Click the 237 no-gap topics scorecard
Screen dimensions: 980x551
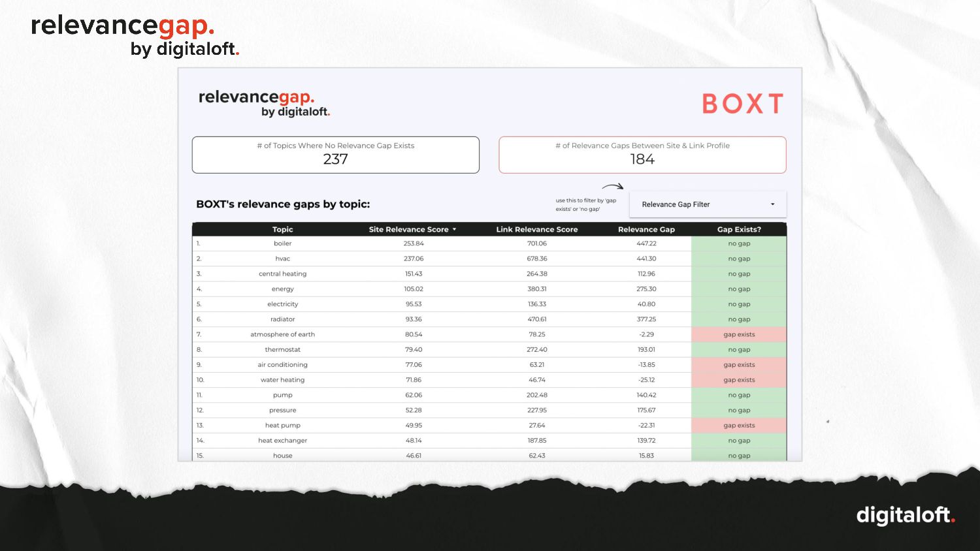coord(336,155)
